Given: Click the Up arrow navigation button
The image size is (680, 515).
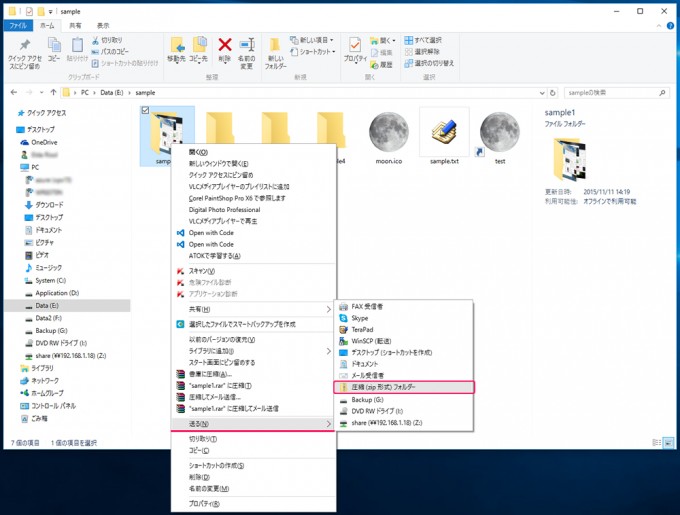Looking at the screenshot, I should [53, 92].
